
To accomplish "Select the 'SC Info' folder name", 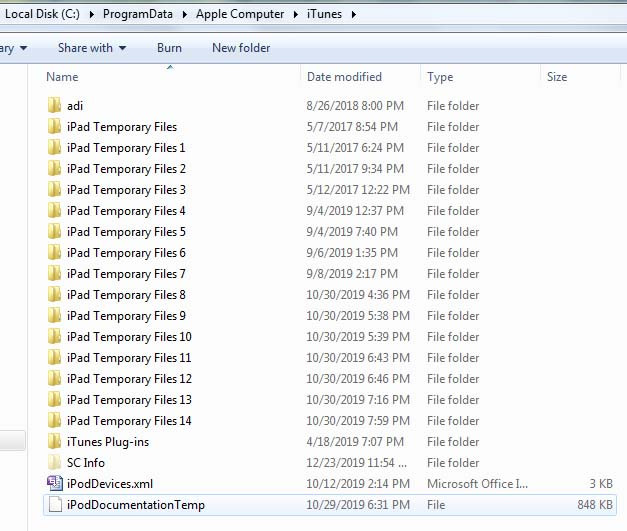I will click(86, 463).
